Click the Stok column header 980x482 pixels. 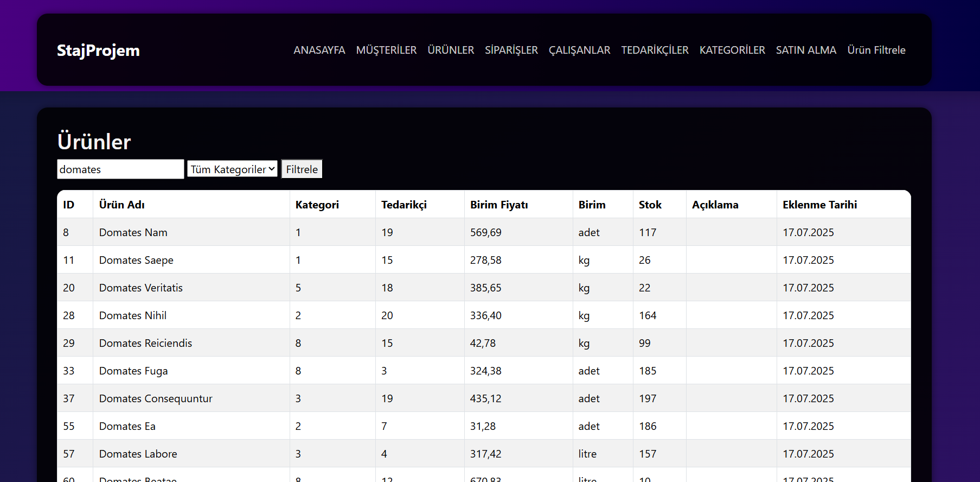(x=650, y=205)
